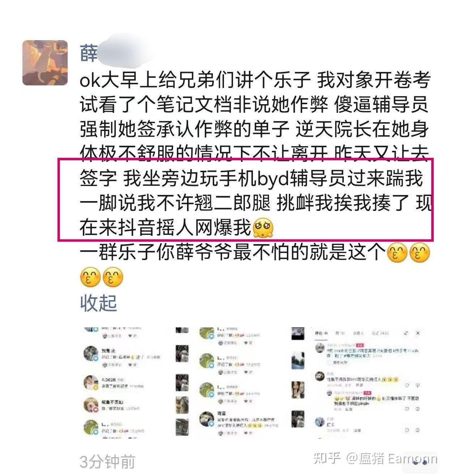Click the highlighted line starting 签字 我坐旁边

click(x=251, y=178)
